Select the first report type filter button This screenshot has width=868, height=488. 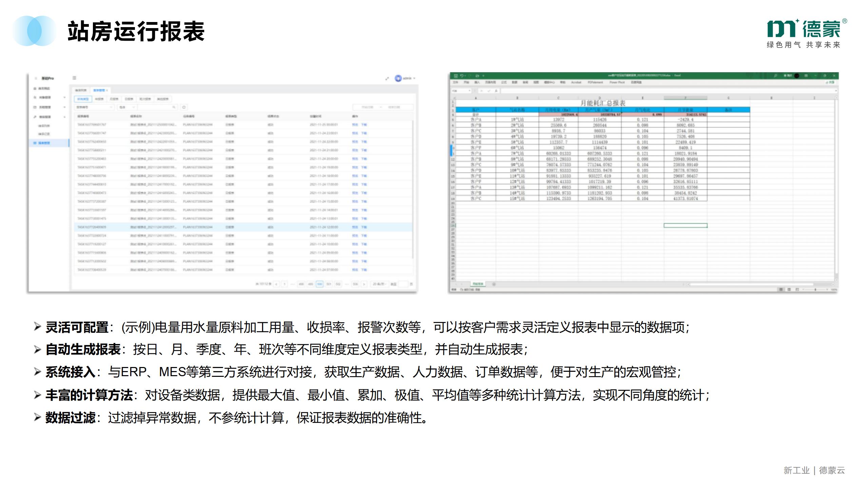[83, 99]
